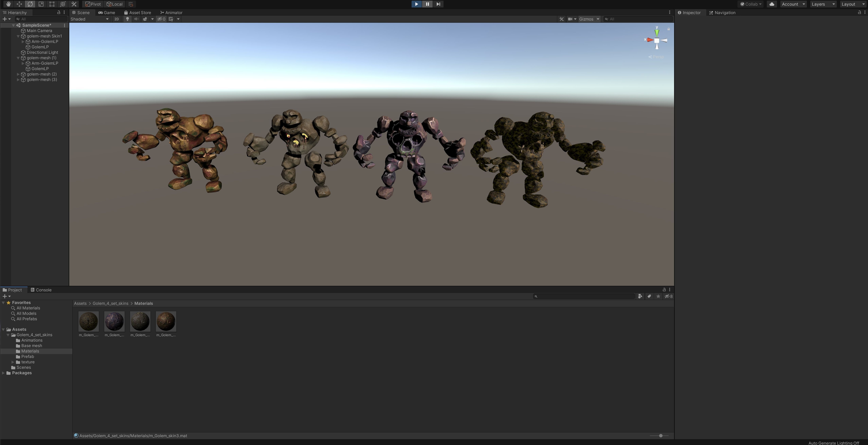Select the Scale tool
Viewport: 868px width, 445px height.
41,4
